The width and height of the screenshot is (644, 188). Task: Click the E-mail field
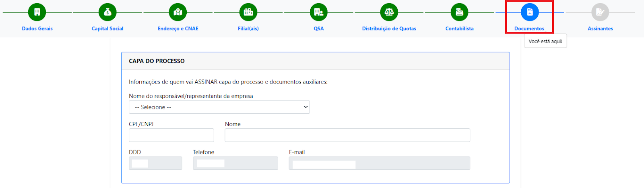tap(379, 163)
